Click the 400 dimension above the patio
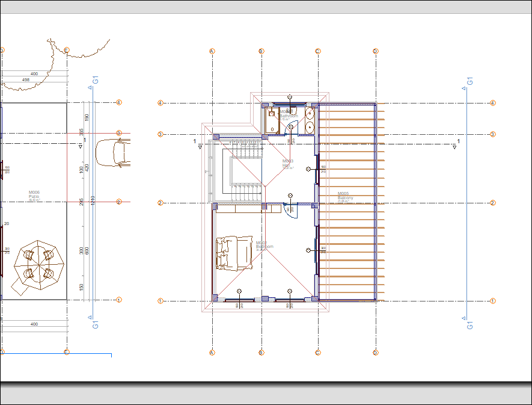532x405 pixels. [x=34, y=74]
